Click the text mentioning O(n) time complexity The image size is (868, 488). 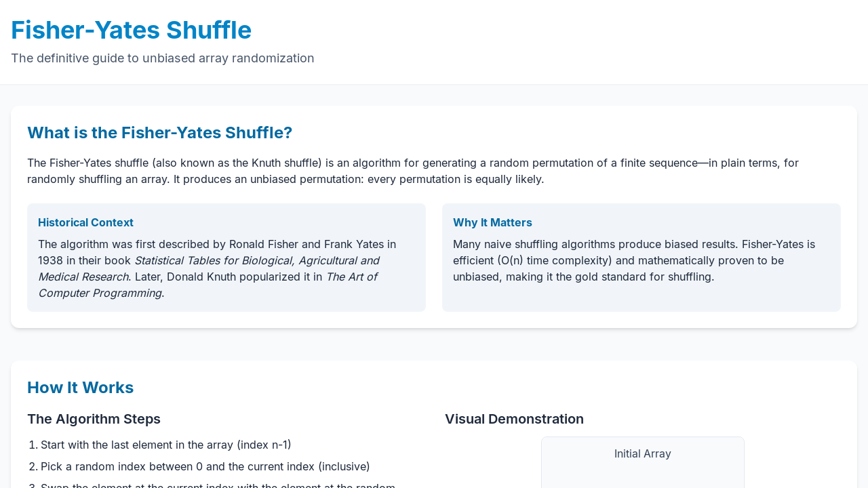coord(537,260)
